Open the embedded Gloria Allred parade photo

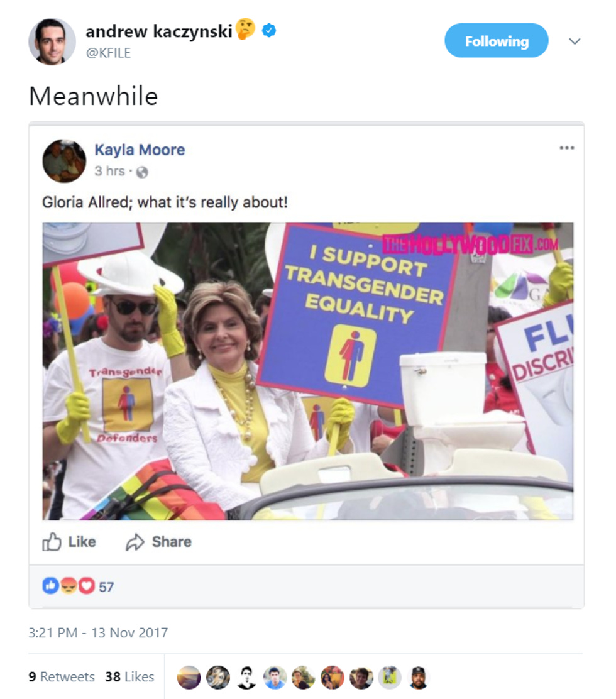point(307,371)
